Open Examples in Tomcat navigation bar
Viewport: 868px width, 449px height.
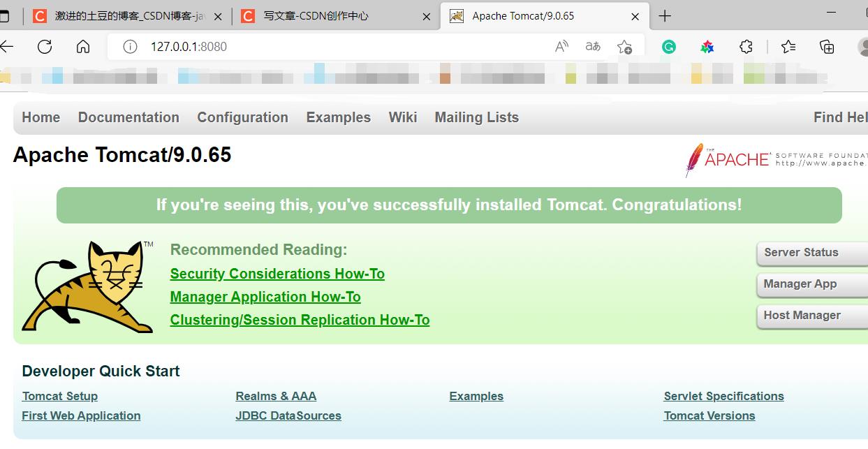coord(339,117)
